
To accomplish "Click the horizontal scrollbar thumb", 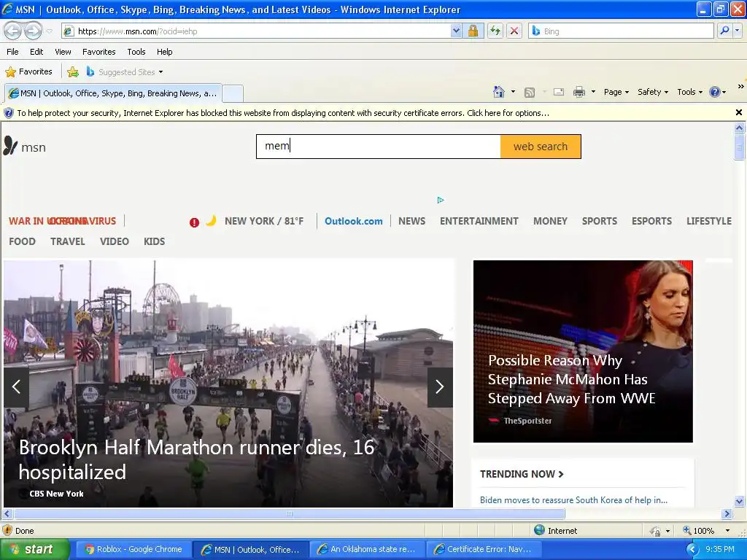I will pyautogui.click(x=289, y=514).
